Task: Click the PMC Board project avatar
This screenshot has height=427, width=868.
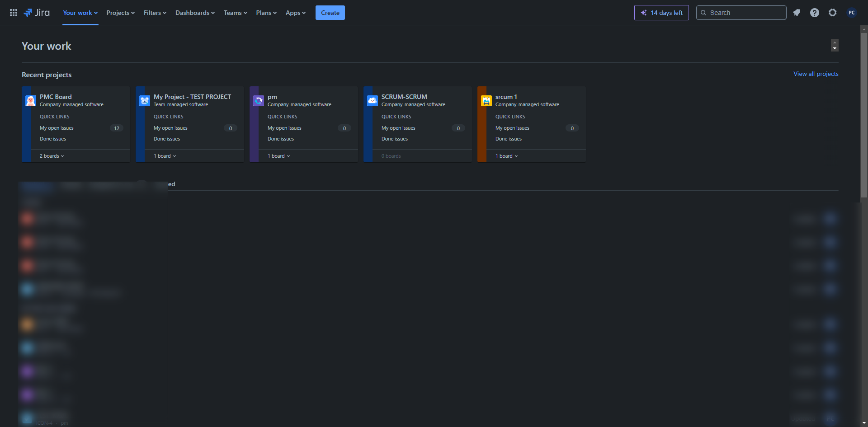Action: [31, 101]
